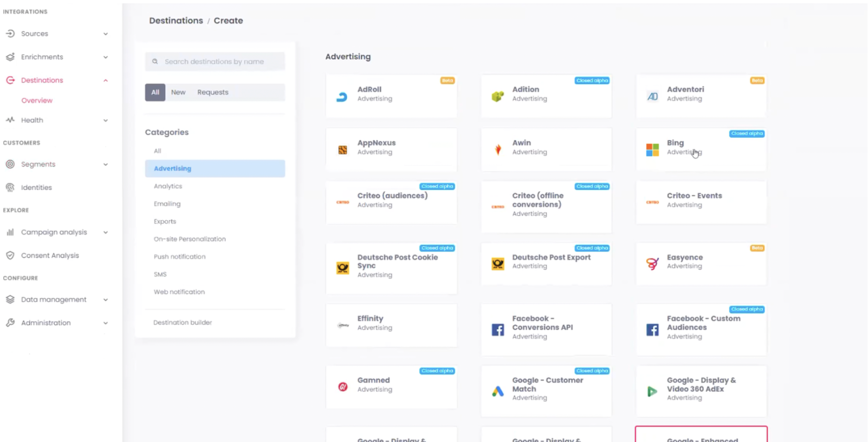This screenshot has height=442, width=868.
Task: Click the Google Customer Match Ads logo
Action: [x=498, y=391]
